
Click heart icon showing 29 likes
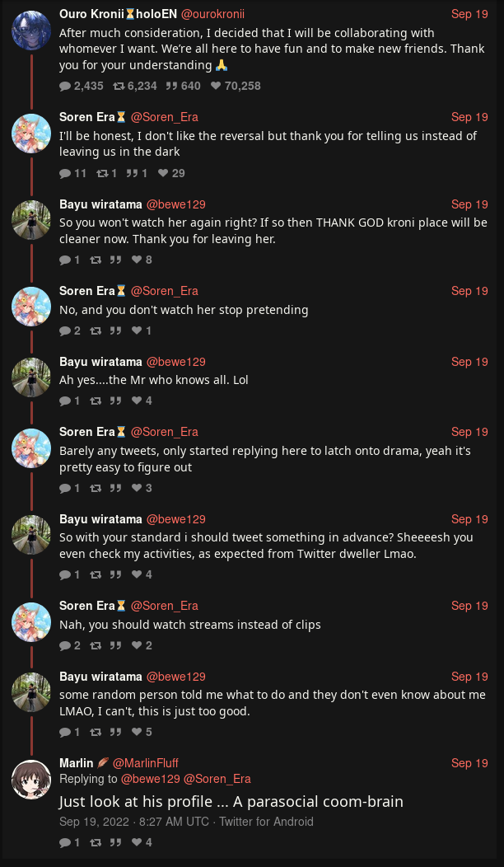coord(163,173)
